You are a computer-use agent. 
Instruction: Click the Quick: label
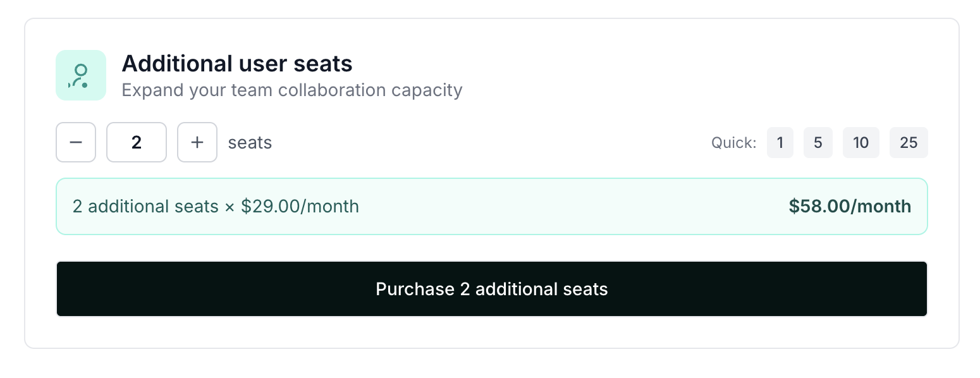733,143
